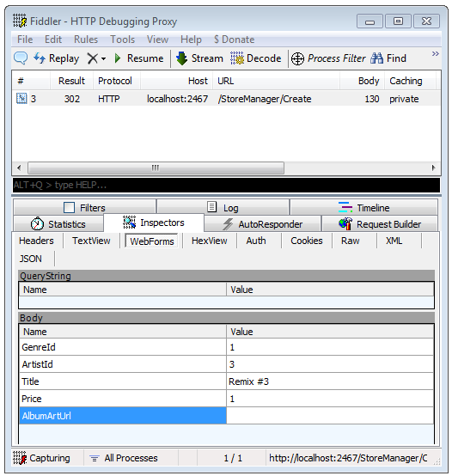Click the Decode button label
The width and height of the screenshot is (452, 476).
(x=264, y=58)
